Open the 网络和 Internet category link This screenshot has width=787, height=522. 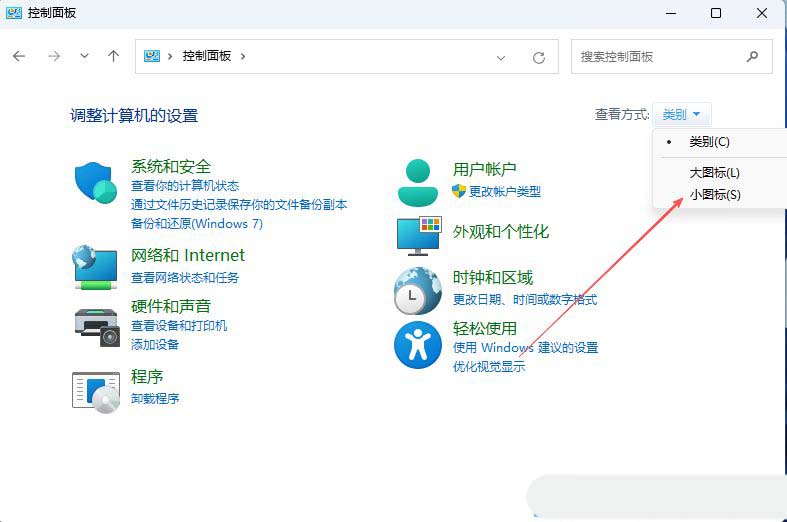click(188, 255)
